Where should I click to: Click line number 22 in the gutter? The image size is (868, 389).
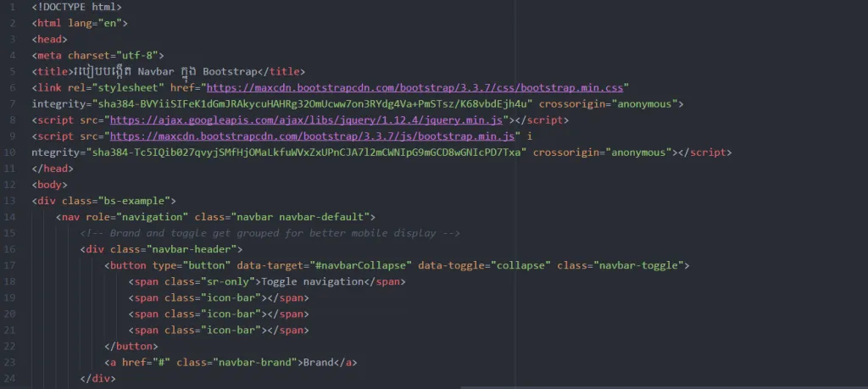(10, 347)
